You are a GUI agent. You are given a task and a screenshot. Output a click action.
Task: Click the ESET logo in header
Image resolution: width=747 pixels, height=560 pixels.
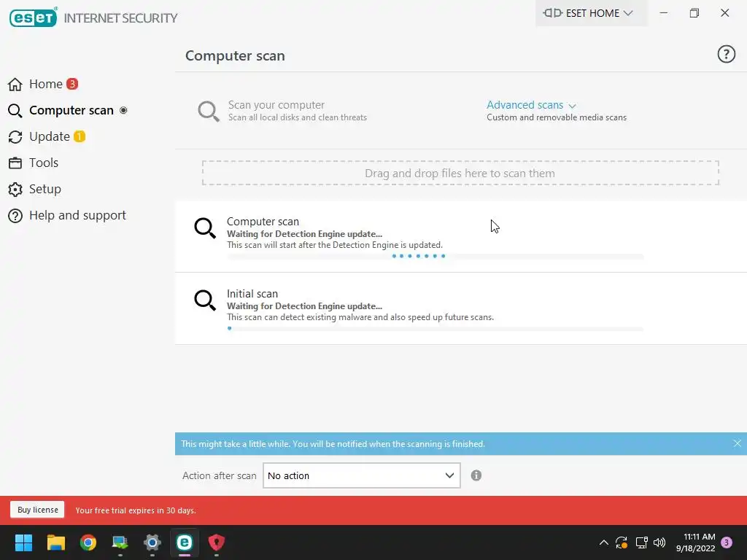[34, 17]
